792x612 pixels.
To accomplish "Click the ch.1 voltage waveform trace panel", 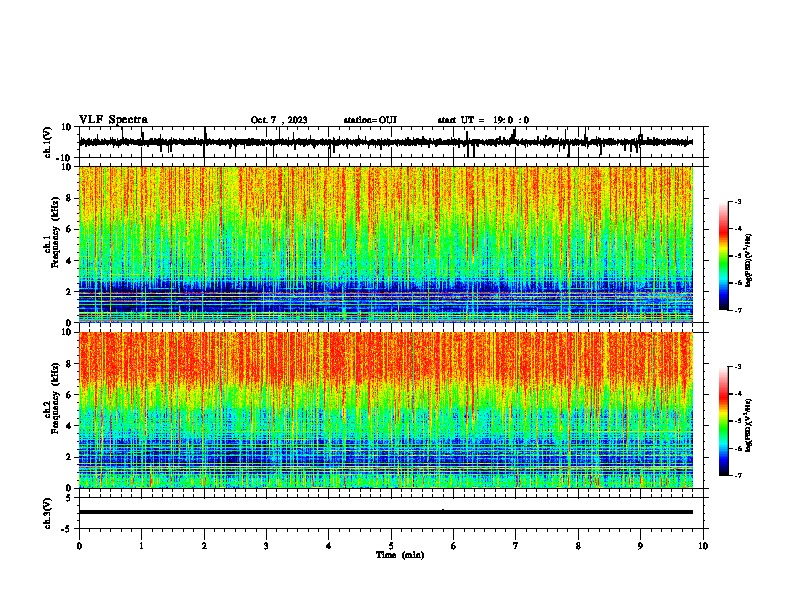I will pos(391,142).
